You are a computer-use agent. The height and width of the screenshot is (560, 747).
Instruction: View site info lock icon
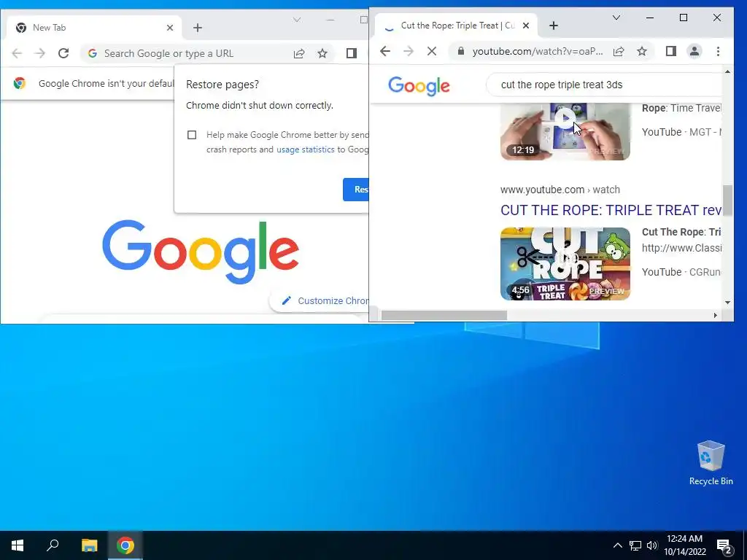pyautogui.click(x=461, y=52)
